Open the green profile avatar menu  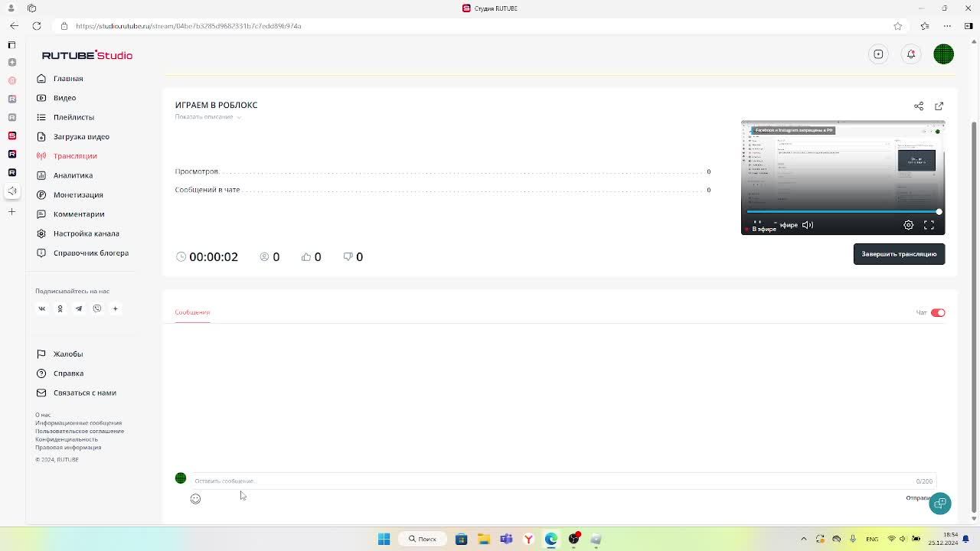coord(943,54)
